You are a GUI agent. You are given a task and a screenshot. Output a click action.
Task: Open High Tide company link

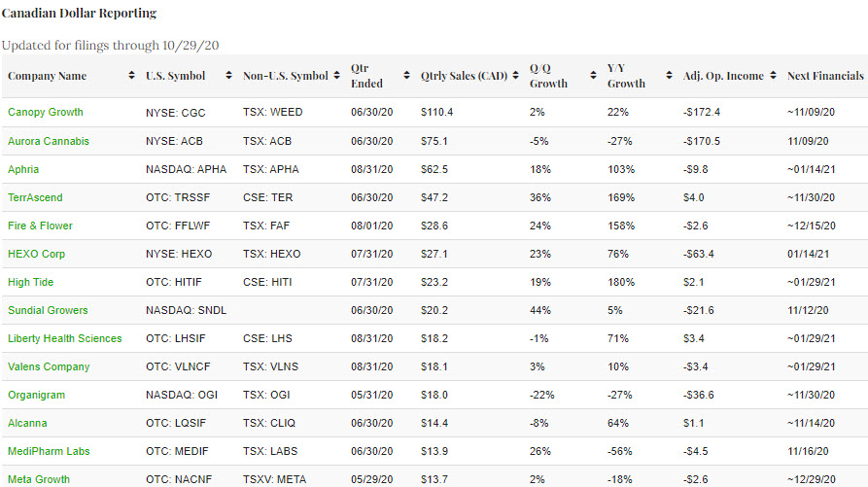[30, 282]
